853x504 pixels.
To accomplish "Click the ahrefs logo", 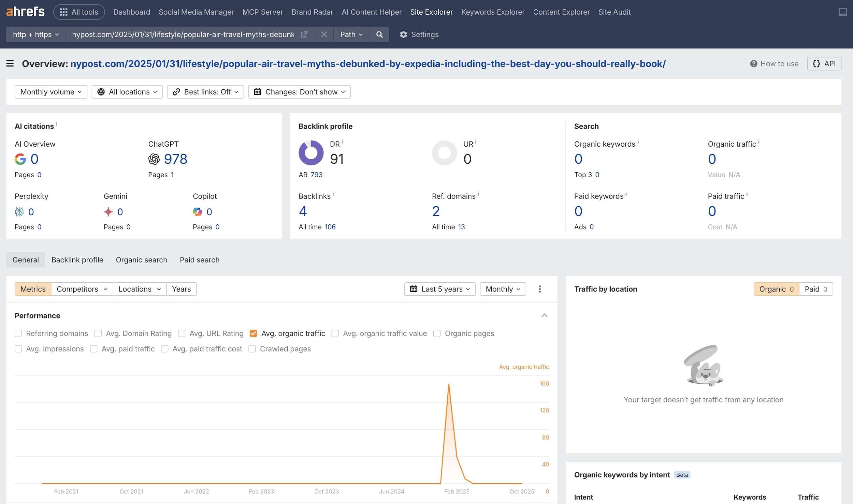I will (25, 12).
